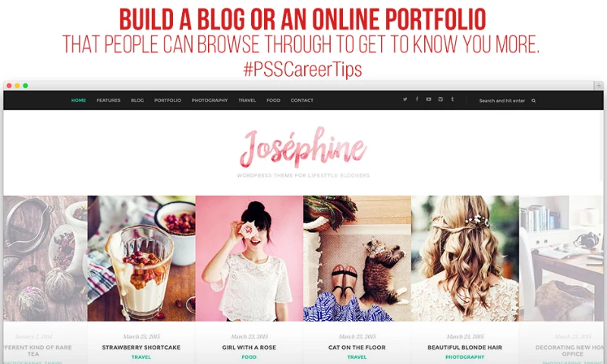Open the YouTube social icon
Screen dimensions: 607x364
[429, 99]
